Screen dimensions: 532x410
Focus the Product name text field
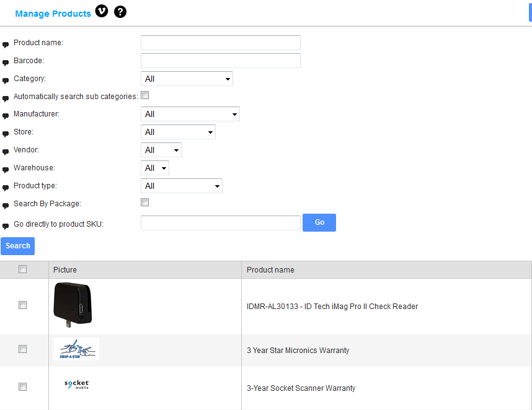coord(220,43)
